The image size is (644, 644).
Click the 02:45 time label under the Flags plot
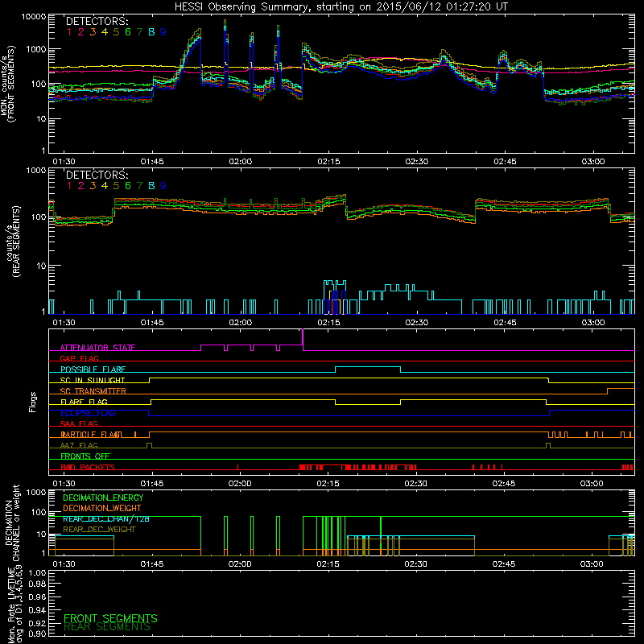504,484
